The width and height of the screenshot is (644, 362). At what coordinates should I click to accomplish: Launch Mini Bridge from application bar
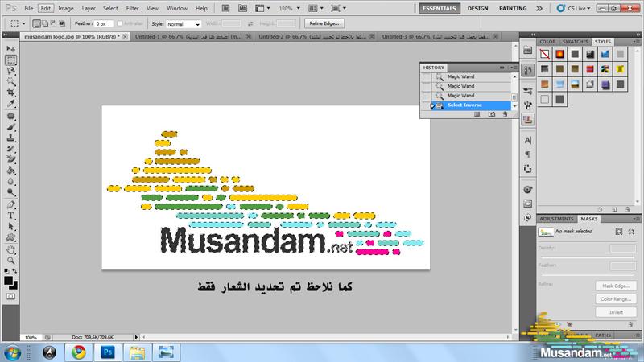coord(243,8)
